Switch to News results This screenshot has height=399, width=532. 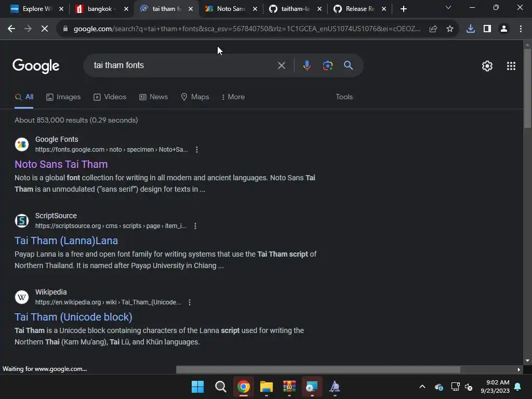point(154,97)
